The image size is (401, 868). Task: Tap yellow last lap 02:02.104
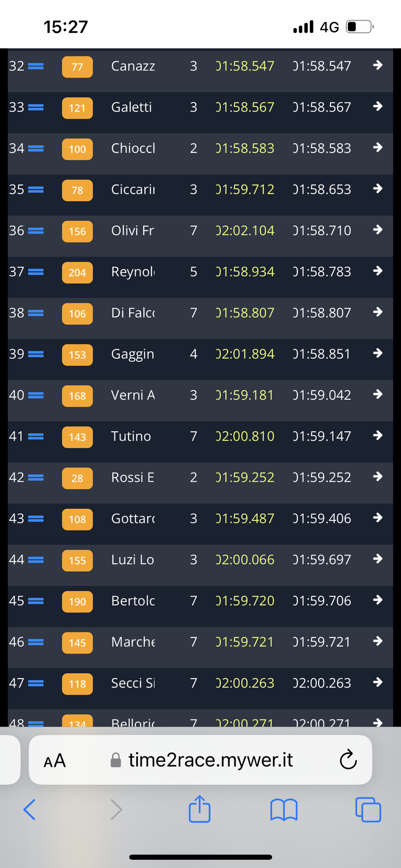[x=245, y=231]
